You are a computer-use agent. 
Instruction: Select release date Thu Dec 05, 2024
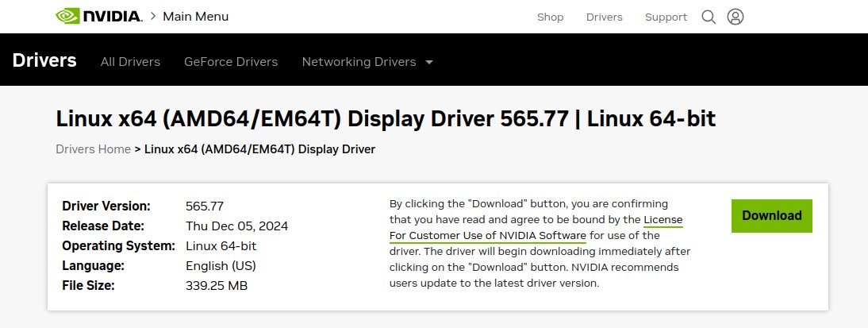(237, 226)
